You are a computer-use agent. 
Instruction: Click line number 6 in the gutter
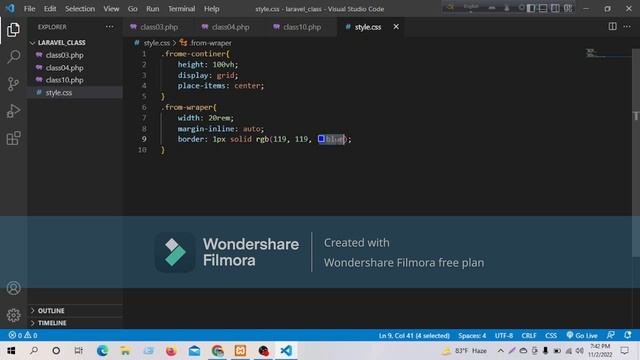point(144,107)
